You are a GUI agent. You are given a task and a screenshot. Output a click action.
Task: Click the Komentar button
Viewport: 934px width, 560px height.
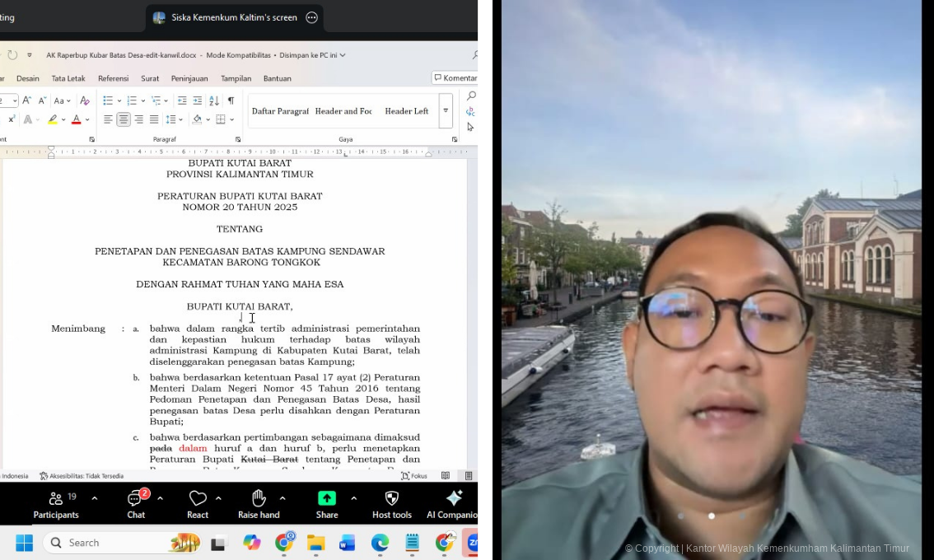(455, 78)
